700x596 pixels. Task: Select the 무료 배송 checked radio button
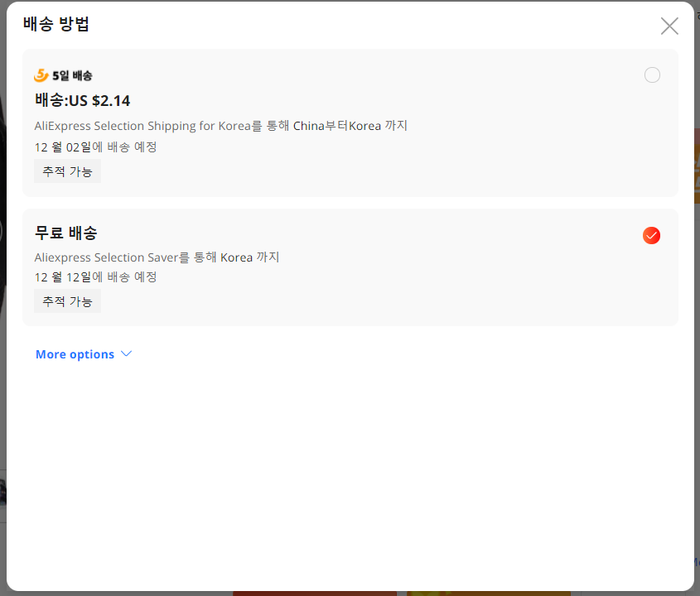(x=651, y=236)
